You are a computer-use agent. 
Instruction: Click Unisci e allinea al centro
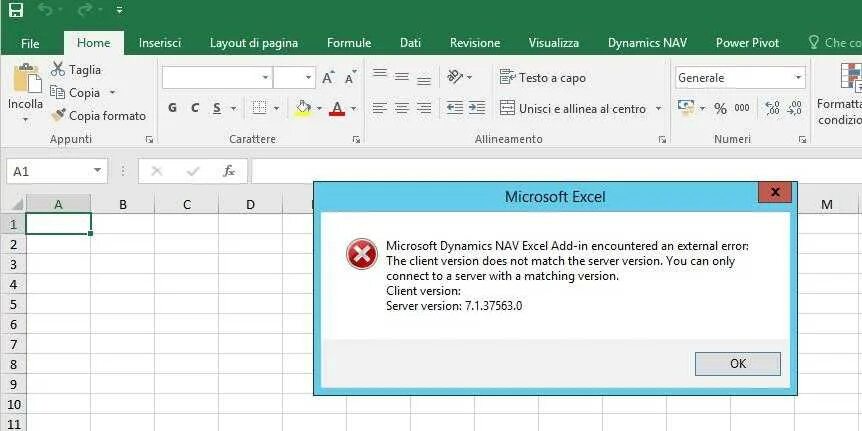(x=573, y=108)
